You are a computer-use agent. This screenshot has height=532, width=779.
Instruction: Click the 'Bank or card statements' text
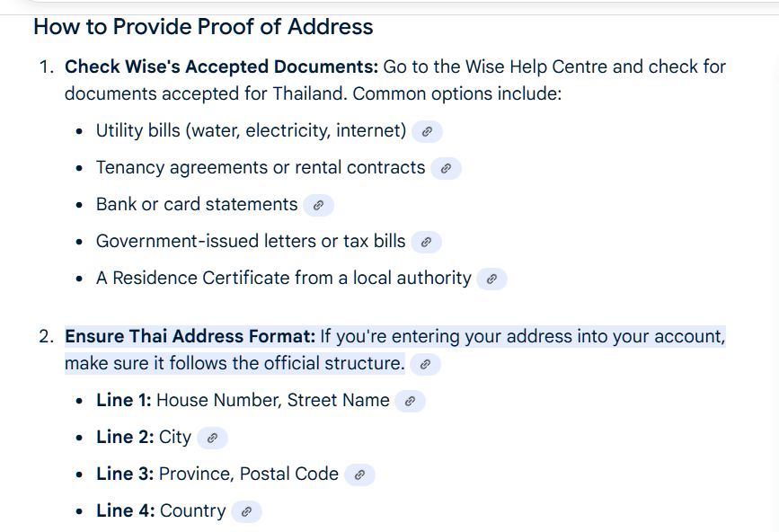pos(197,205)
